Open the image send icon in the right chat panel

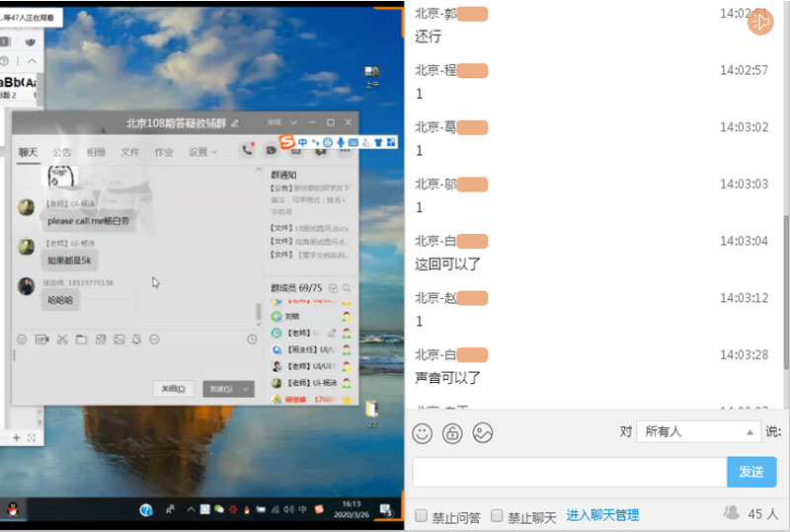482,432
